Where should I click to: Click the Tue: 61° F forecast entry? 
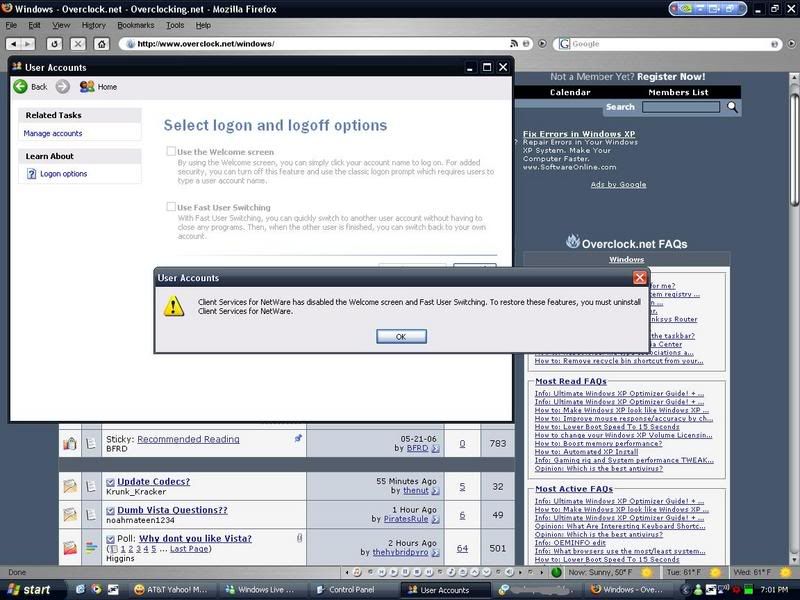[684, 572]
